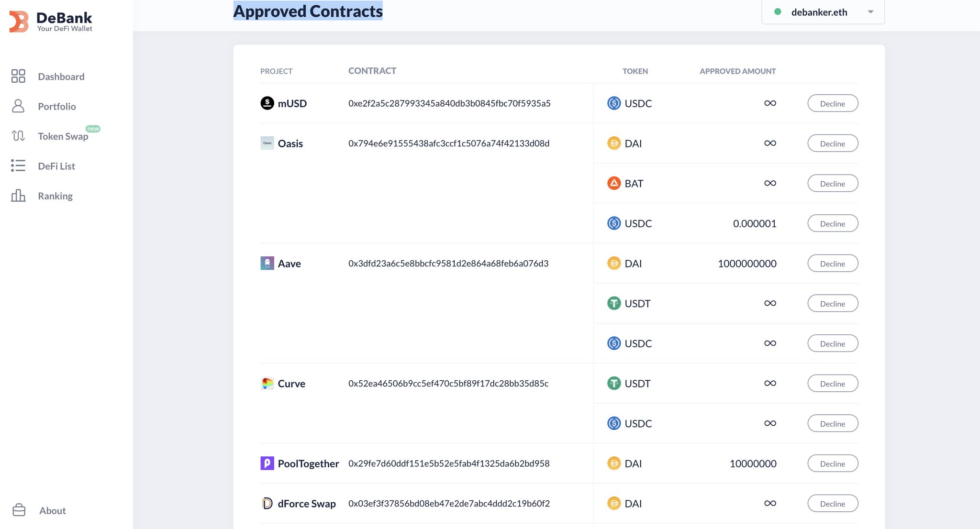
Task: Decline USDC approval for mUSD
Action: pos(833,103)
